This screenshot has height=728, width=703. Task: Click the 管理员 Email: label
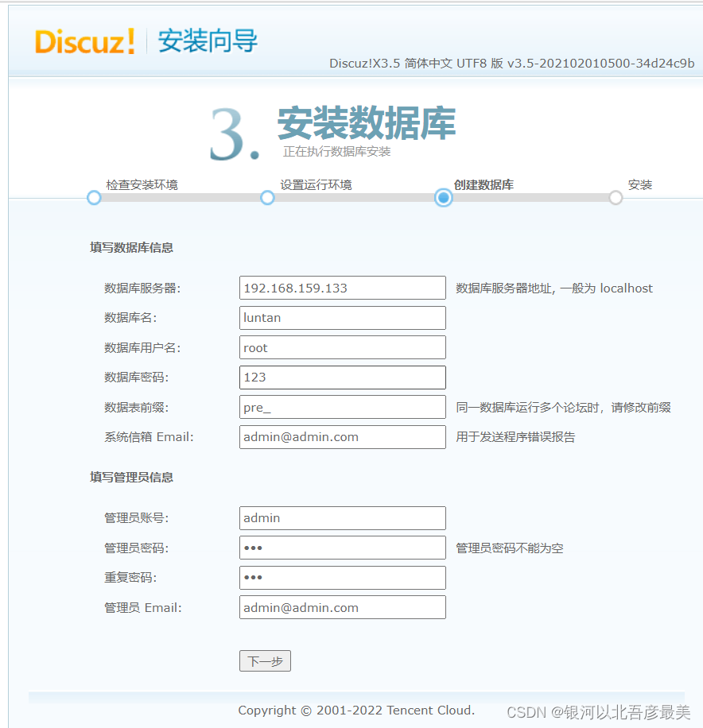pyautogui.click(x=143, y=608)
